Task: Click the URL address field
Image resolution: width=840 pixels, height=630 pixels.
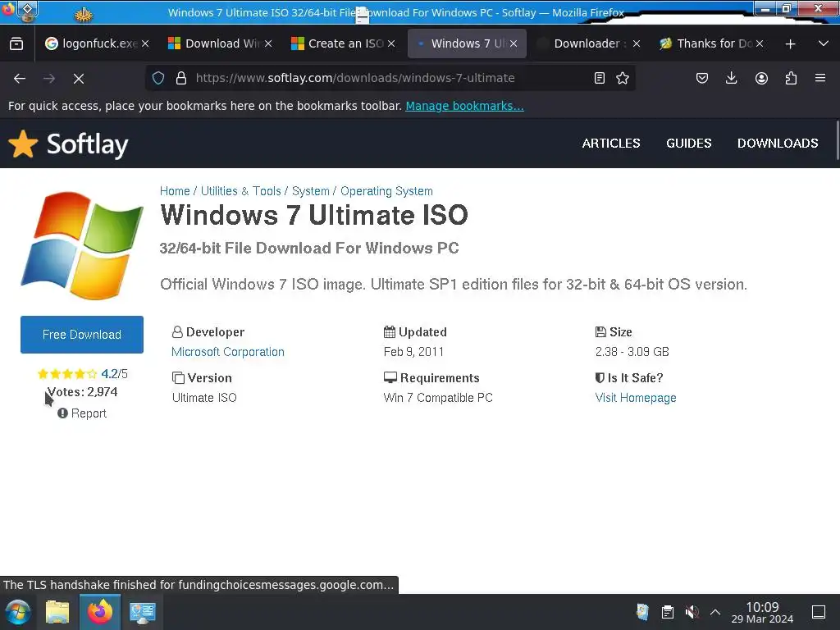Action: (390, 78)
